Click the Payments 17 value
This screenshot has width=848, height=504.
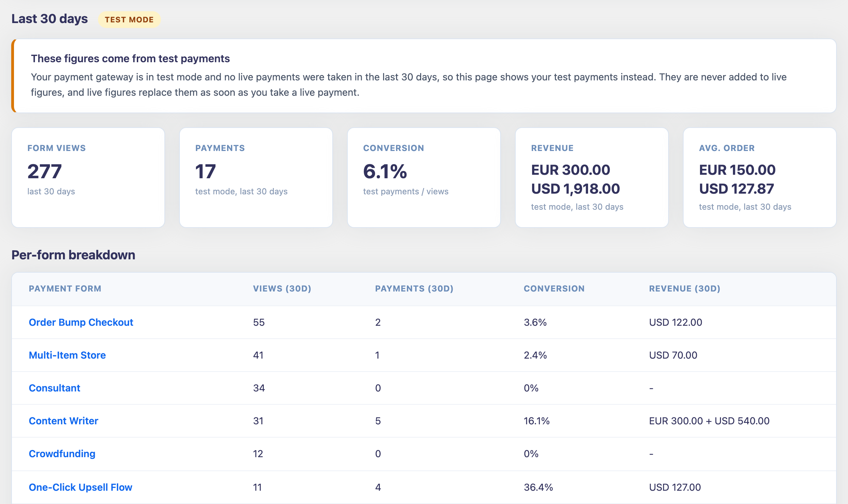pos(205,172)
